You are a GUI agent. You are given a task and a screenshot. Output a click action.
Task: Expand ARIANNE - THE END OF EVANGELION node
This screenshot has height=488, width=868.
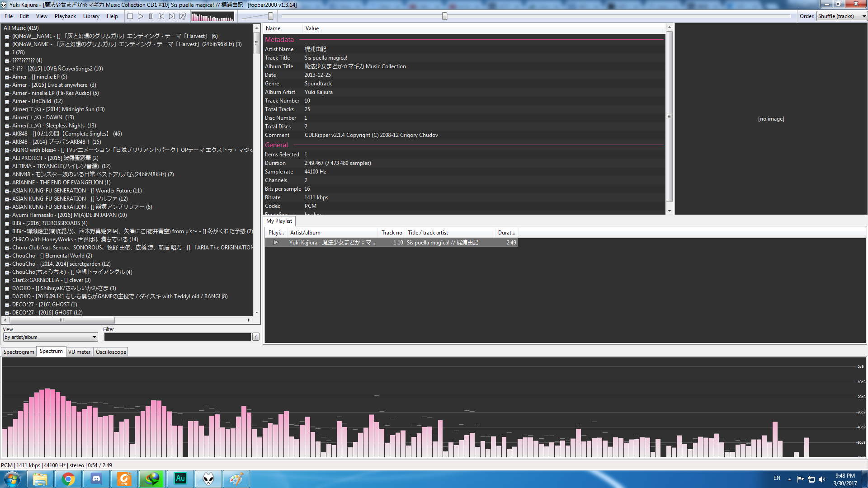click(x=7, y=183)
